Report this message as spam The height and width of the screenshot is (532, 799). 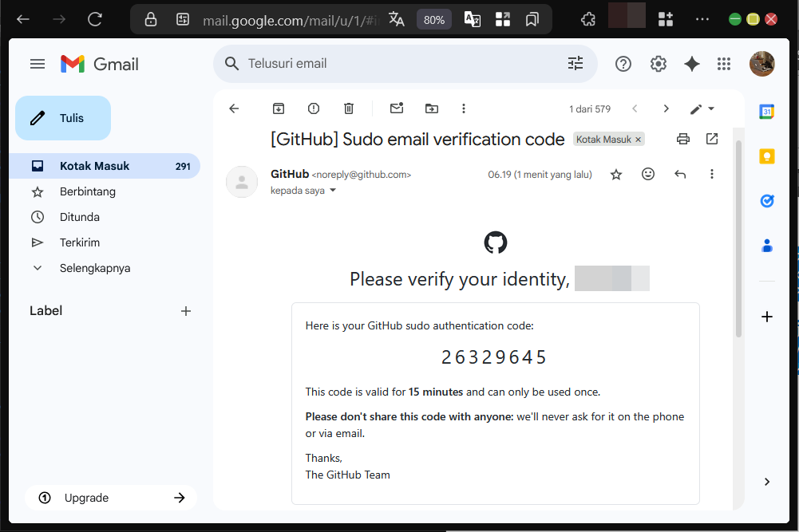coord(314,108)
